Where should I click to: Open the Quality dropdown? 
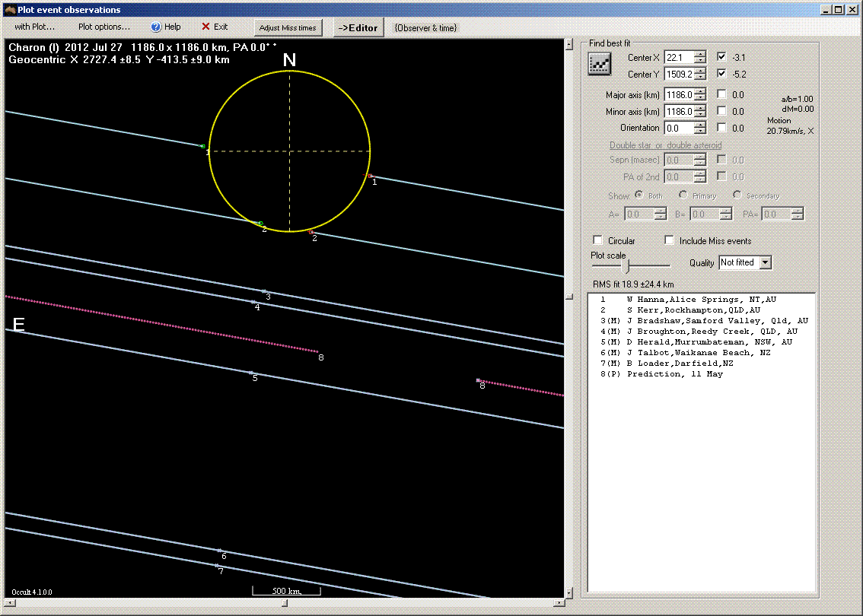click(x=766, y=263)
